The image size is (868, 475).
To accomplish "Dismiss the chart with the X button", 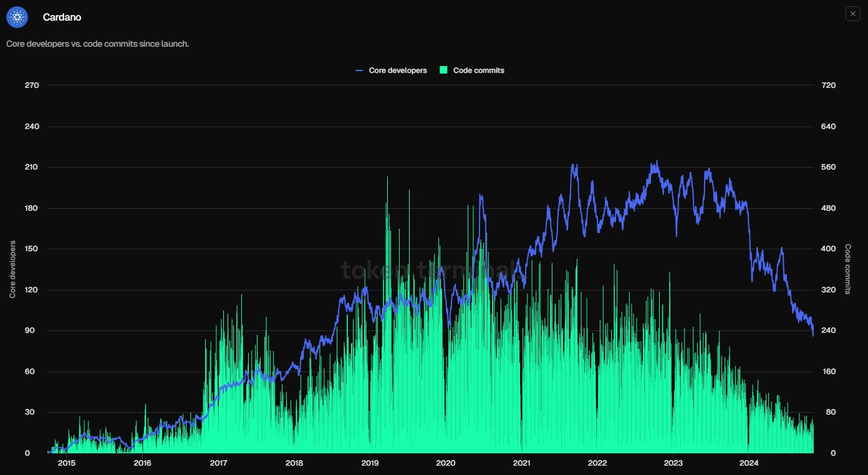I will click(852, 13).
